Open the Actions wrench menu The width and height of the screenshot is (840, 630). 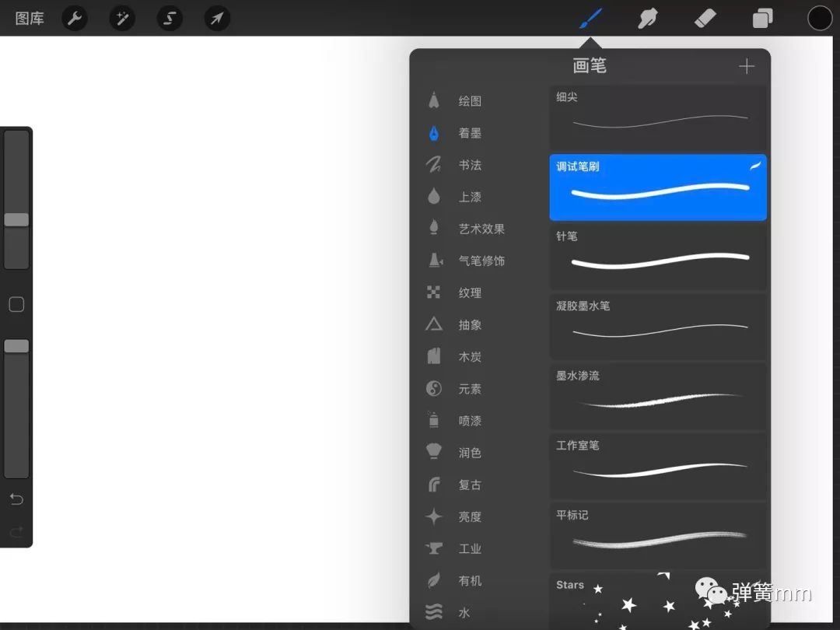[x=75, y=19]
